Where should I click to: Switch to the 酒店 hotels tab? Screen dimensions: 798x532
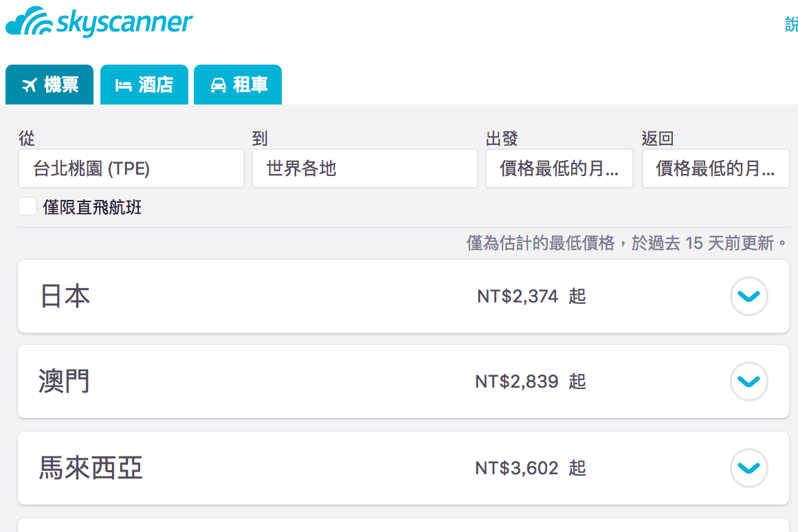[144, 85]
